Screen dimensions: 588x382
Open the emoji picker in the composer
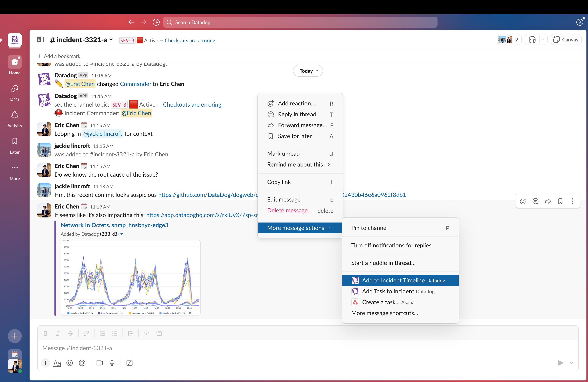coord(69,363)
